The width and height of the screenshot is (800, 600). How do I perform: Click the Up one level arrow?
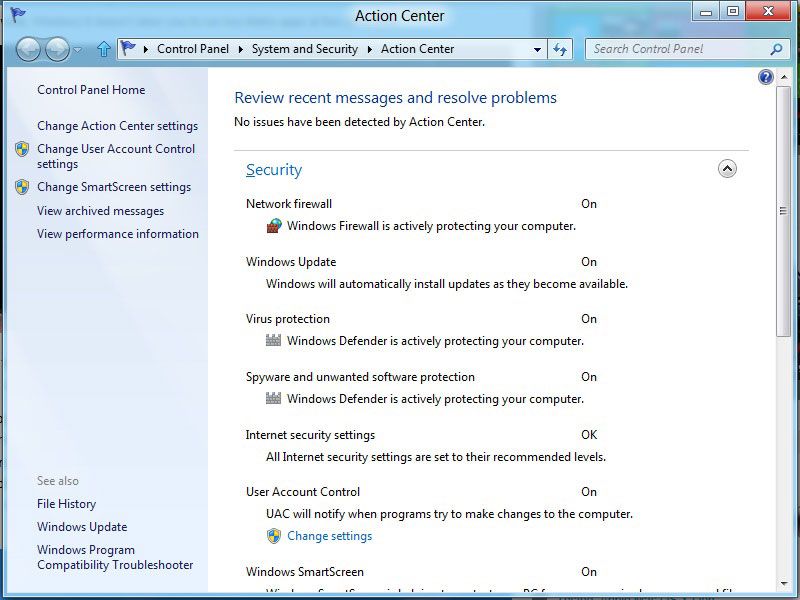104,49
